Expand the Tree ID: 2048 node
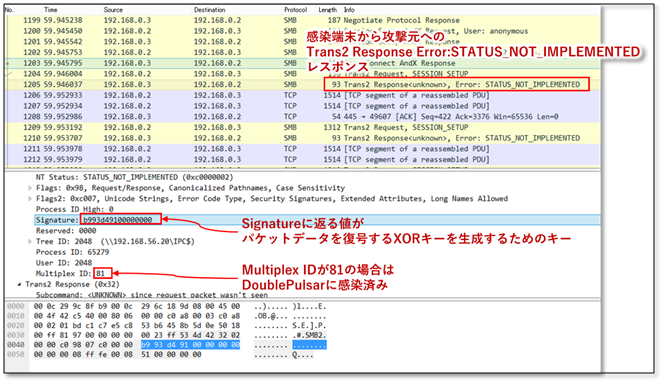The width and height of the screenshot is (663, 382). 30,242
